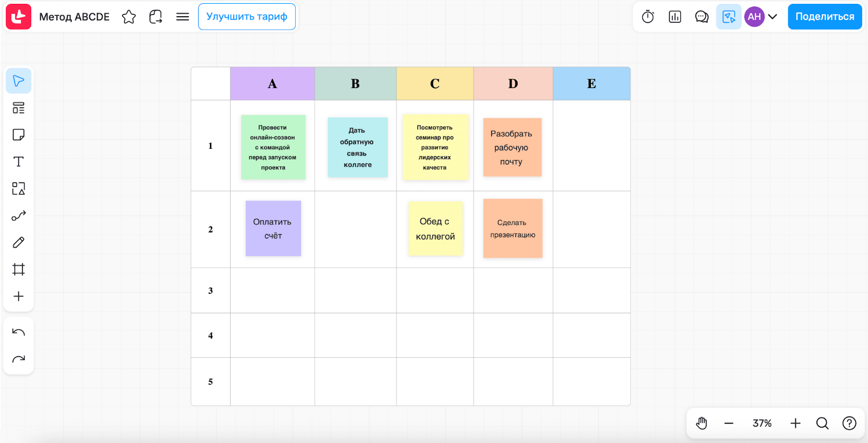Click the undo arrow

(18, 332)
